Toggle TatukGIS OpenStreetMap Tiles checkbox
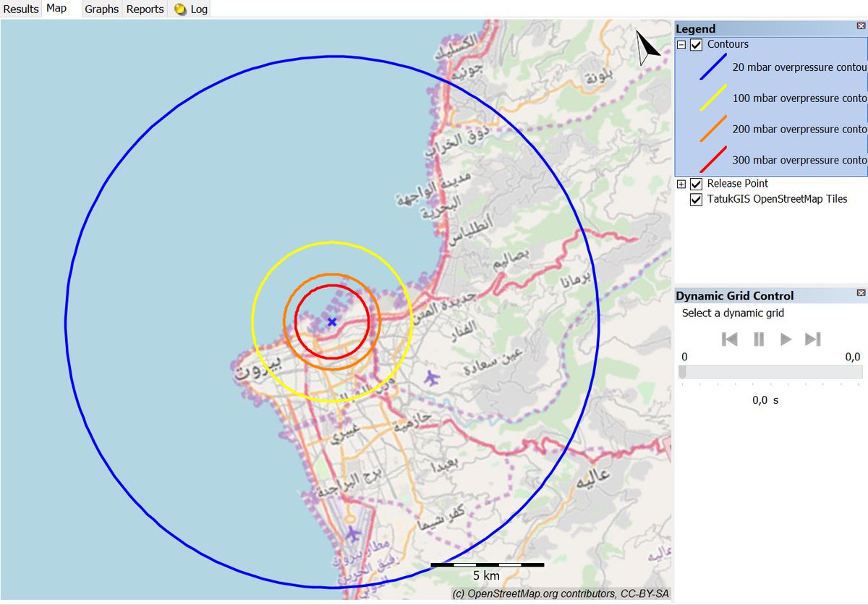This screenshot has height=605, width=868. [697, 199]
